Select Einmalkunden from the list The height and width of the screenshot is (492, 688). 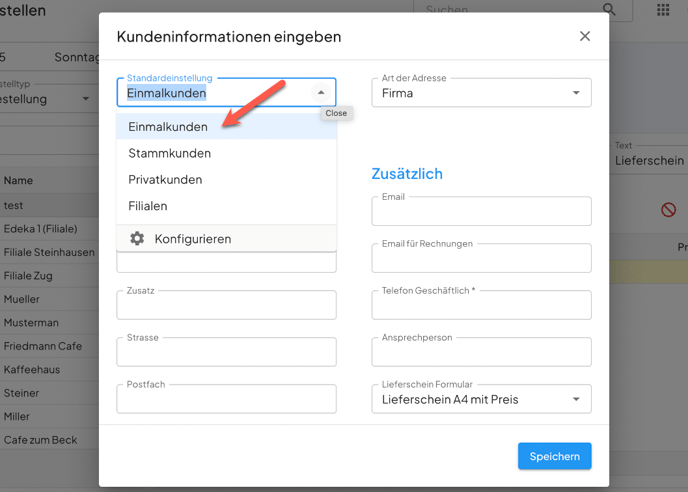[168, 127]
